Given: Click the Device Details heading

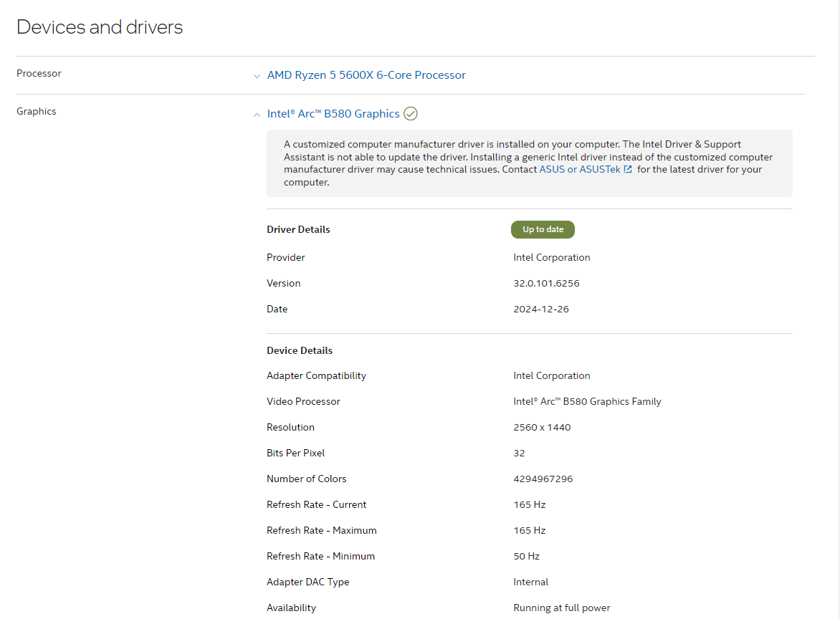Looking at the screenshot, I should [x=300, y=350].
